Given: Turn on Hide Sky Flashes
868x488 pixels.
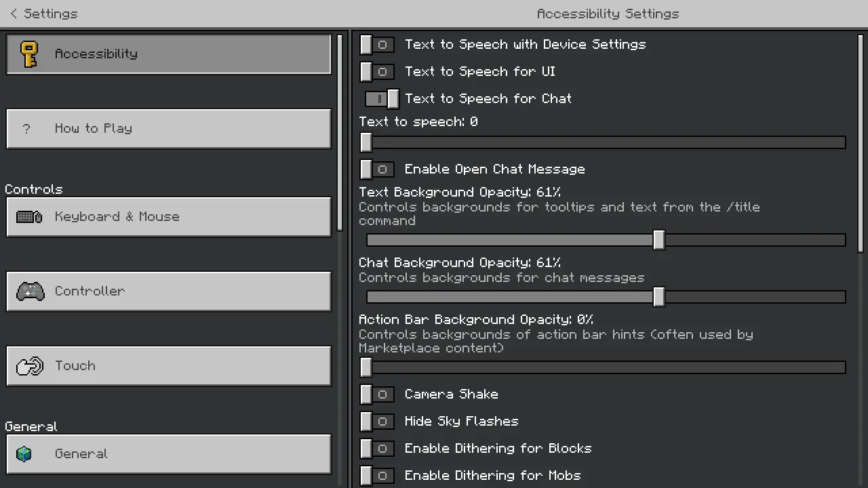Looking at the screenshot, I should click(377, 422).
